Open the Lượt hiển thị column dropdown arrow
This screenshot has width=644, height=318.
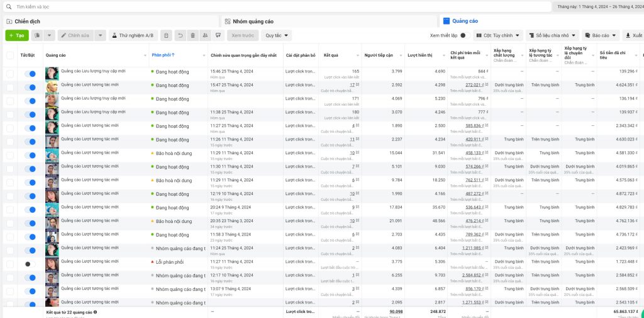click(443, 55)
